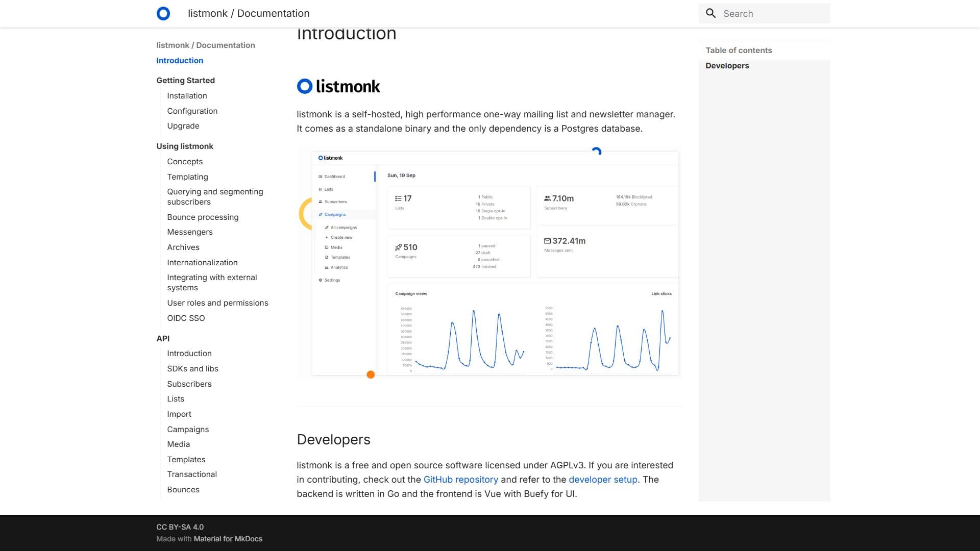Click the dashboard screenshot image
Viewport: 980px width, 551px height.
point(489,263)
